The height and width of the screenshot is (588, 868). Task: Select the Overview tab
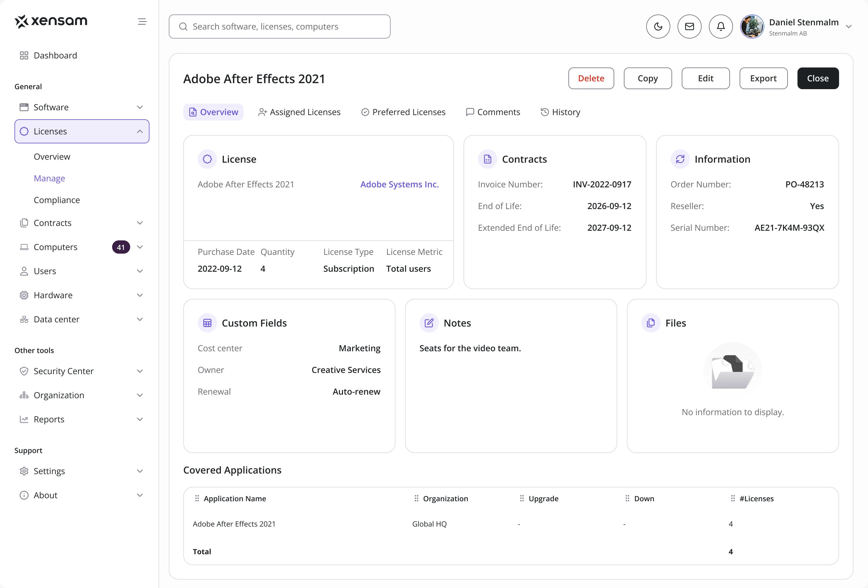point(213,112)
